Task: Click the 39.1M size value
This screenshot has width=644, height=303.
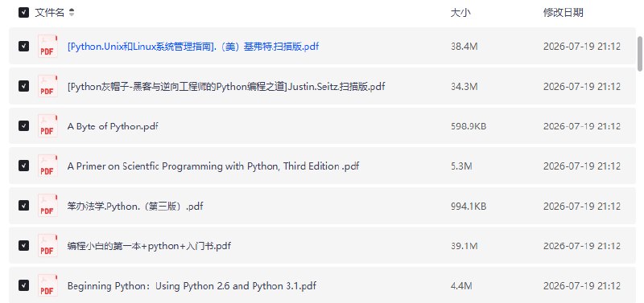Action: 464,246
